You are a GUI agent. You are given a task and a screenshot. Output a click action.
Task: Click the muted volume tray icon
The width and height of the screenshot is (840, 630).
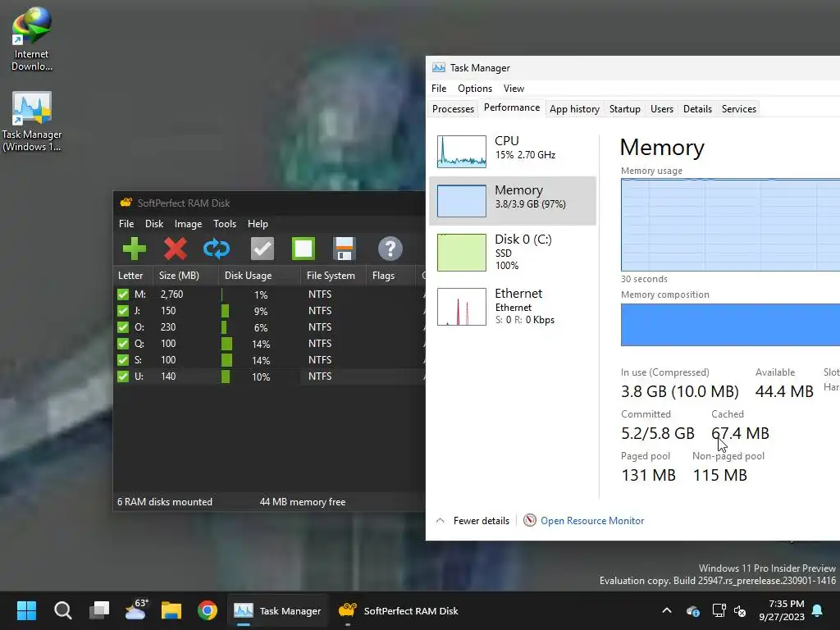coord(741,610)
